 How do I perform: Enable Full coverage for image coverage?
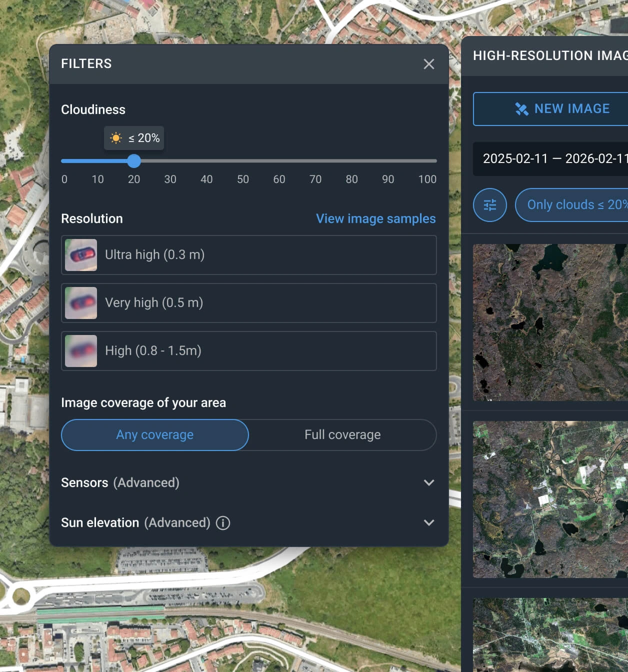[342, 434]
